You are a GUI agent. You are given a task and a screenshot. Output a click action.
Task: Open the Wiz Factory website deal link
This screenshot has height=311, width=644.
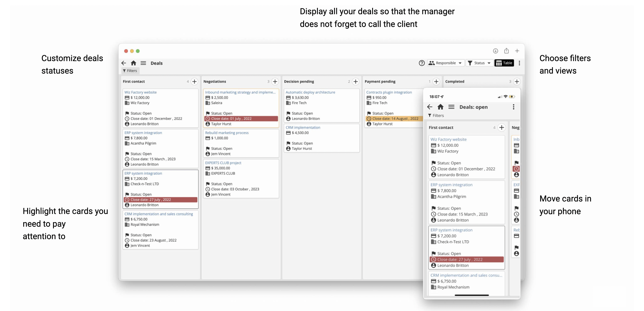pos(140,92)
